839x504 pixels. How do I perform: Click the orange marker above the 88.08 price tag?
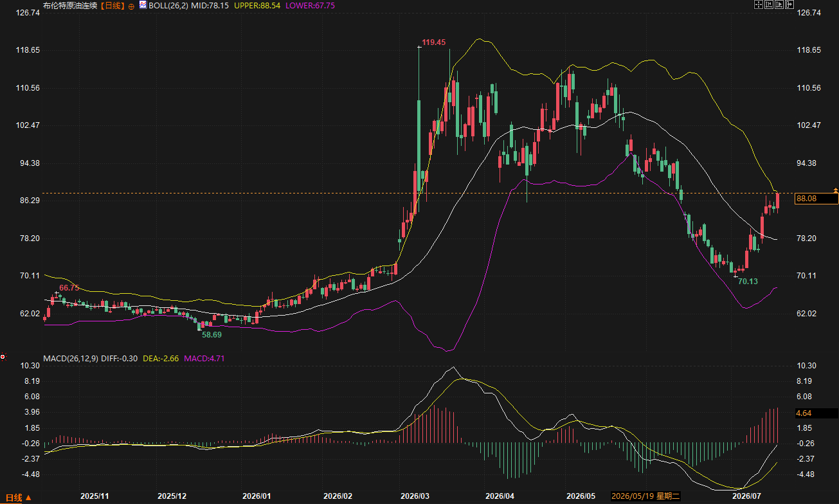835,190
